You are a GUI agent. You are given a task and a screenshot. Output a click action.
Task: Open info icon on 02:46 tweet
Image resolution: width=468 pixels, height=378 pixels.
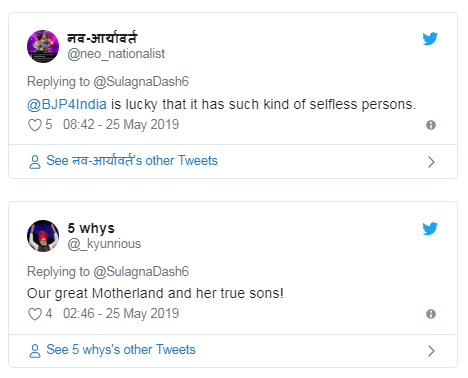[431, 314]
